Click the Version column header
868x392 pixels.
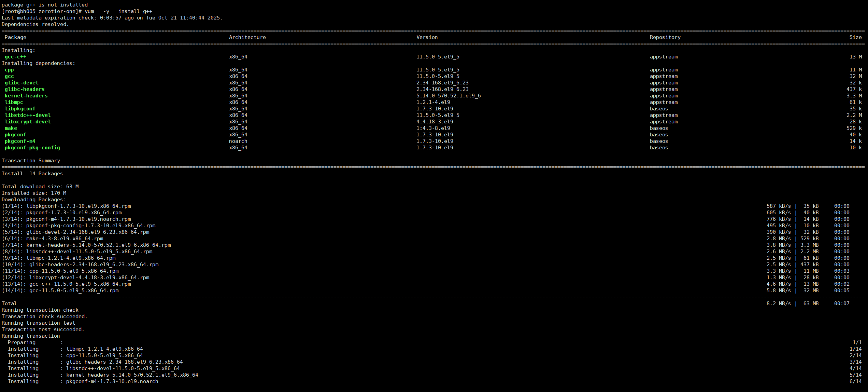(x=427, y=37)
